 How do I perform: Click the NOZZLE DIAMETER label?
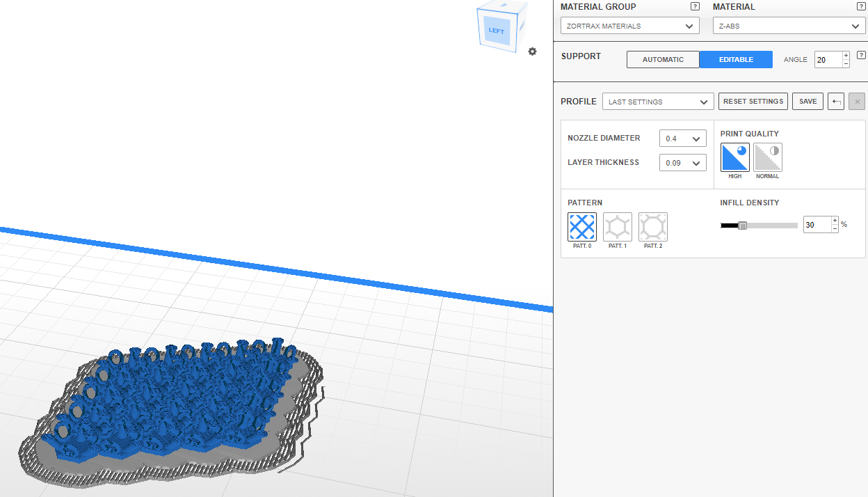pos(604,138)
